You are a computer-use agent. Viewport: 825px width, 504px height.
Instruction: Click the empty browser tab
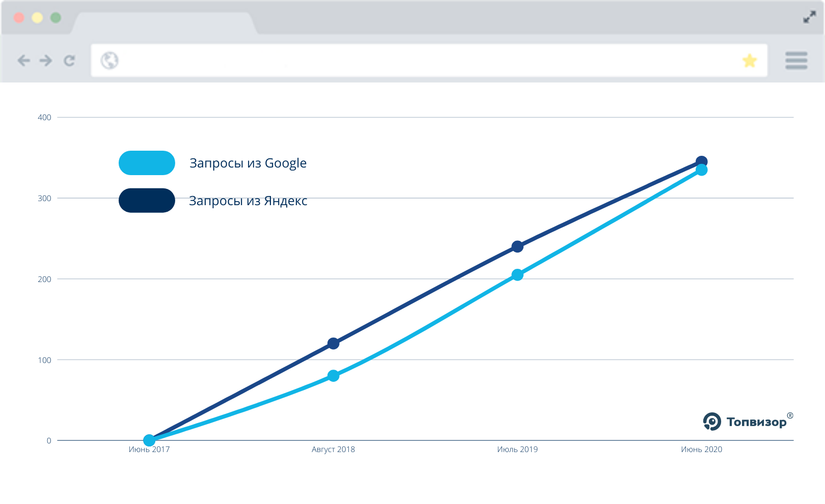coord(164,23)
